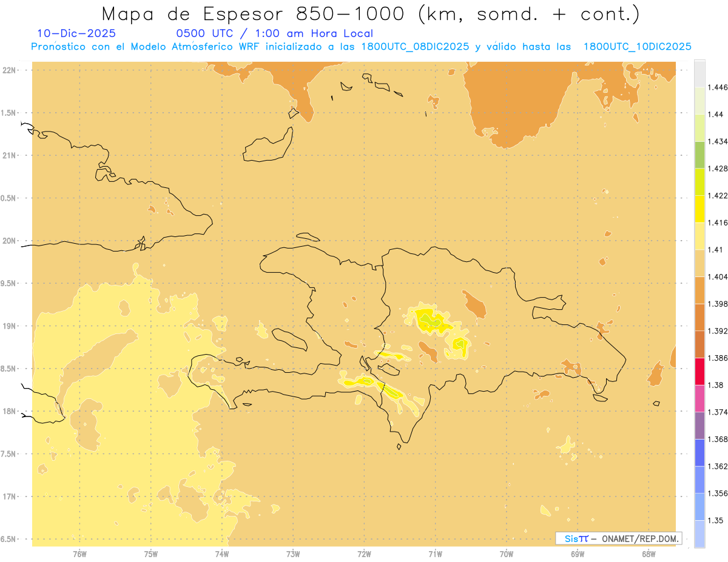Select the 20N latitude label
Screen dimensions: 728x562
(9, 241)
